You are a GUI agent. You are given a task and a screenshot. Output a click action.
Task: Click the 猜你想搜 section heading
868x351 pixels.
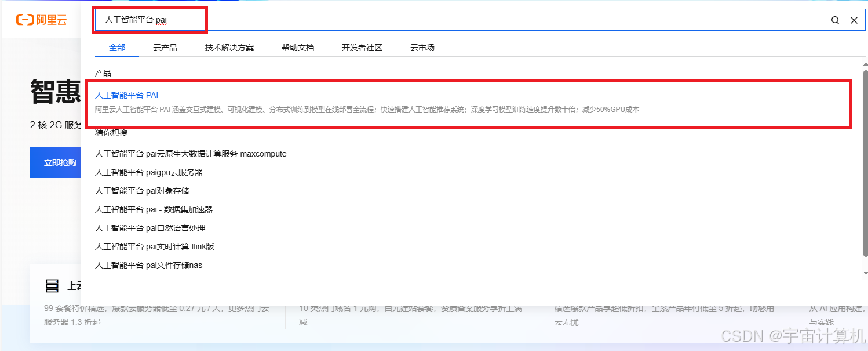pyautogui.click(x=111, y=133)
